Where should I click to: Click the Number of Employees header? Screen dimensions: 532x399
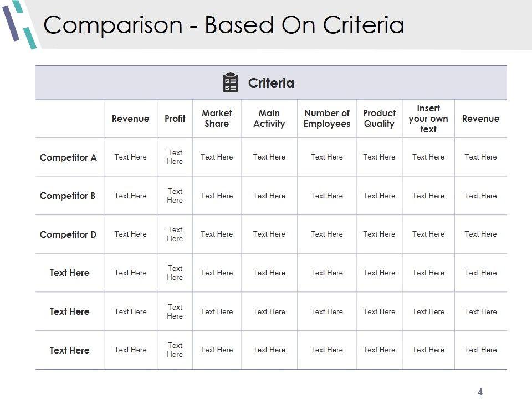(x=327, y=119)
